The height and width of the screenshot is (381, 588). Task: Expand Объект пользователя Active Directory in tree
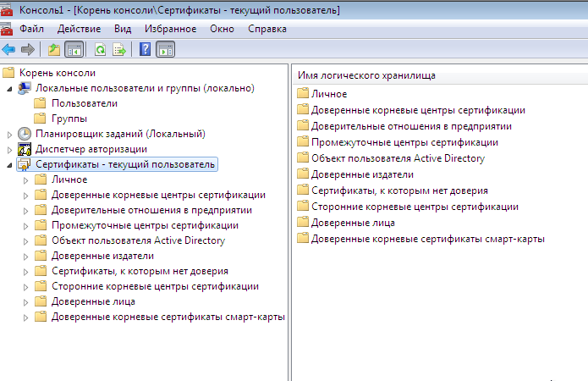coord(25,242)
